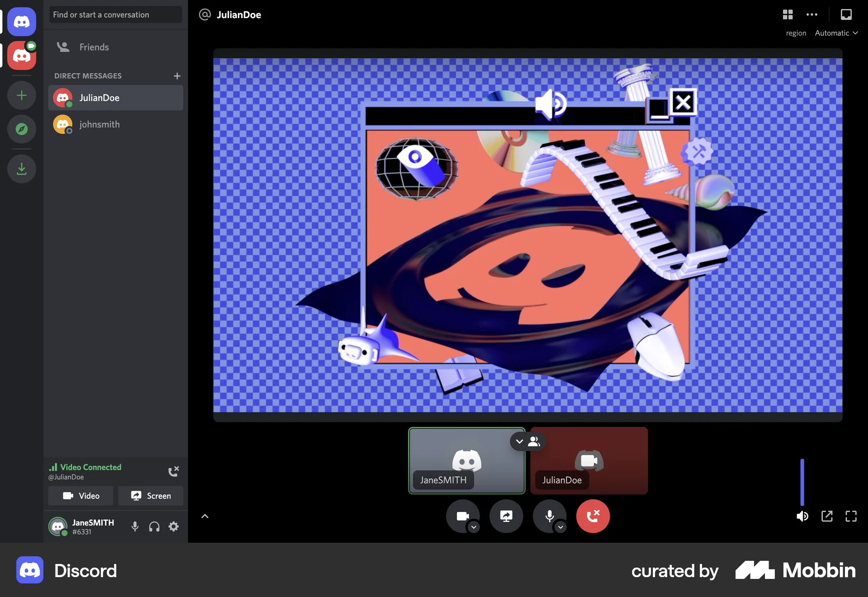Click the Screen share button above JaneSMITH
Viewport: 868px width, 597px height.
click(x=151, y=496)
